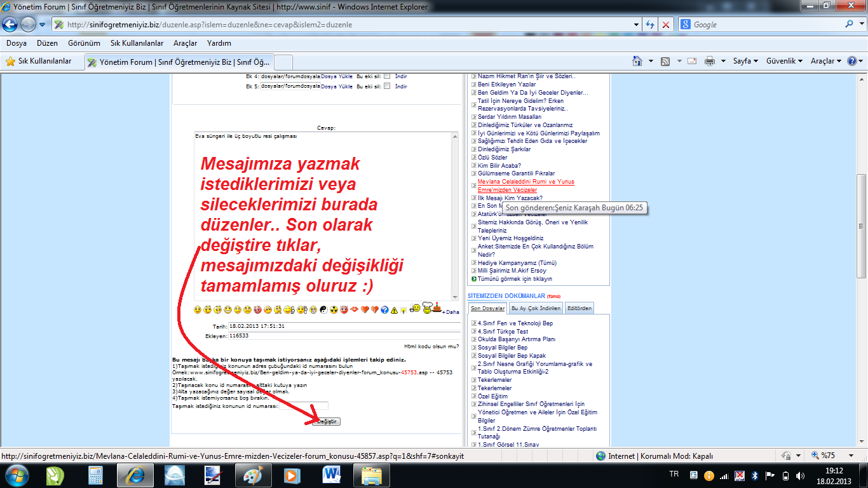Click the Refresh icon beside address bar
868x488 pixels.
pyautogui.click(x=651, y=25)
